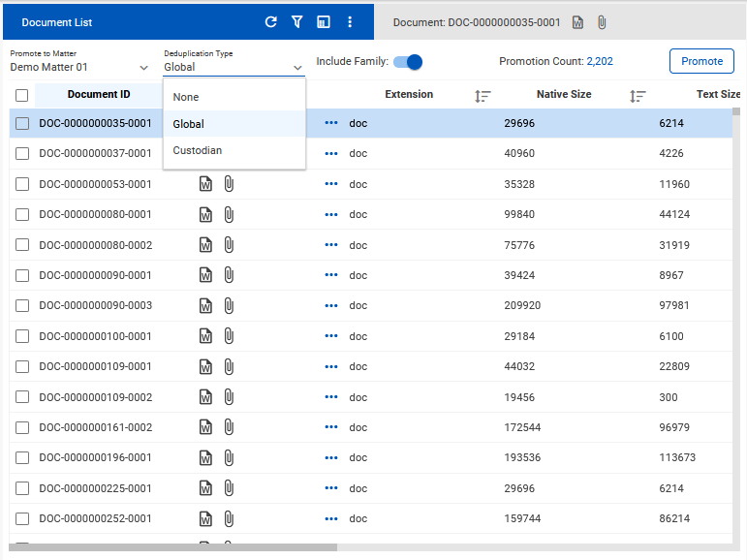Click the Document ID column header
This screenshot has width=747, height=560.
pos(99,94)
